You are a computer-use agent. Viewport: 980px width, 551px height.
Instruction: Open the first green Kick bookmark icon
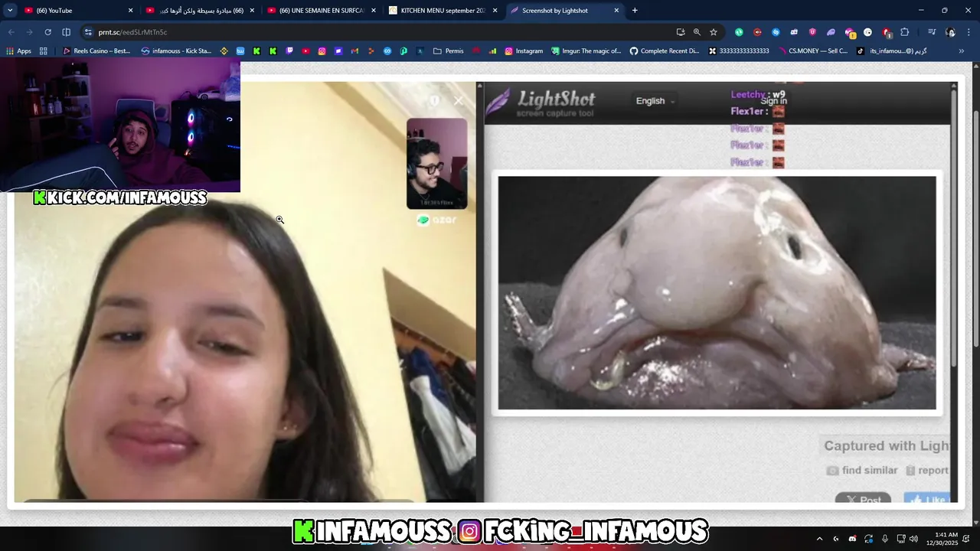coord(256,51)
